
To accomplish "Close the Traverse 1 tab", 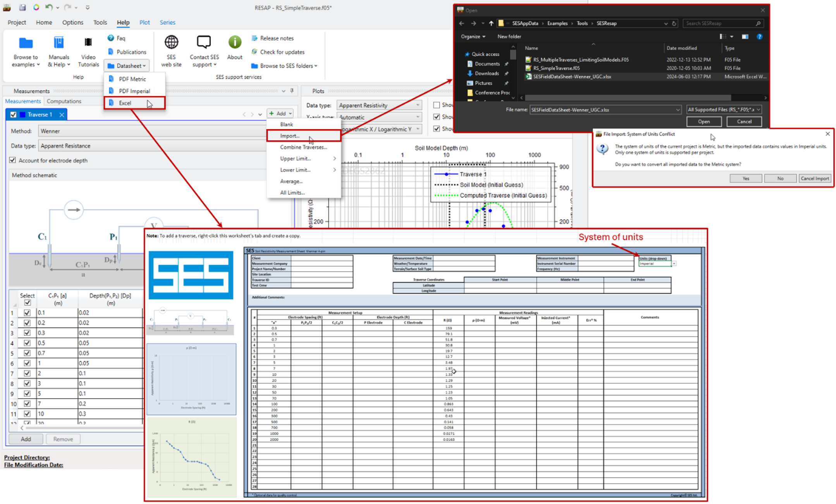I will 62,115.
